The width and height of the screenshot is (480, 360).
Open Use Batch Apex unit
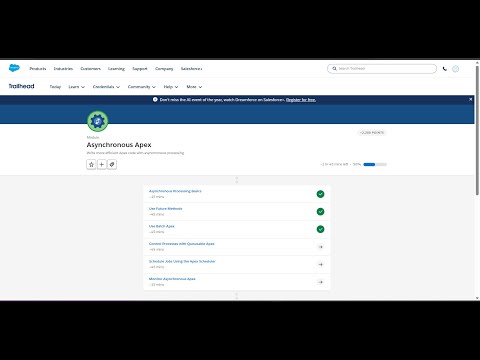[162, 226]
